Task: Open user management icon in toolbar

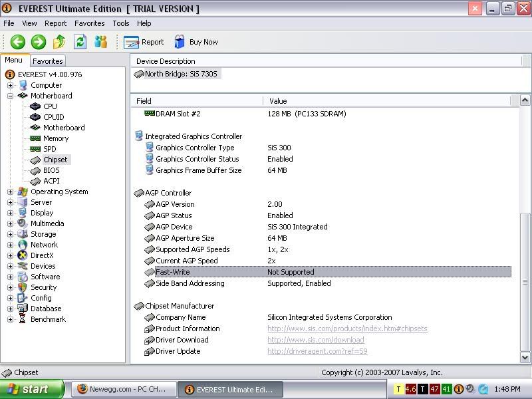Action: pyautogui.click(x=101, y=42)
